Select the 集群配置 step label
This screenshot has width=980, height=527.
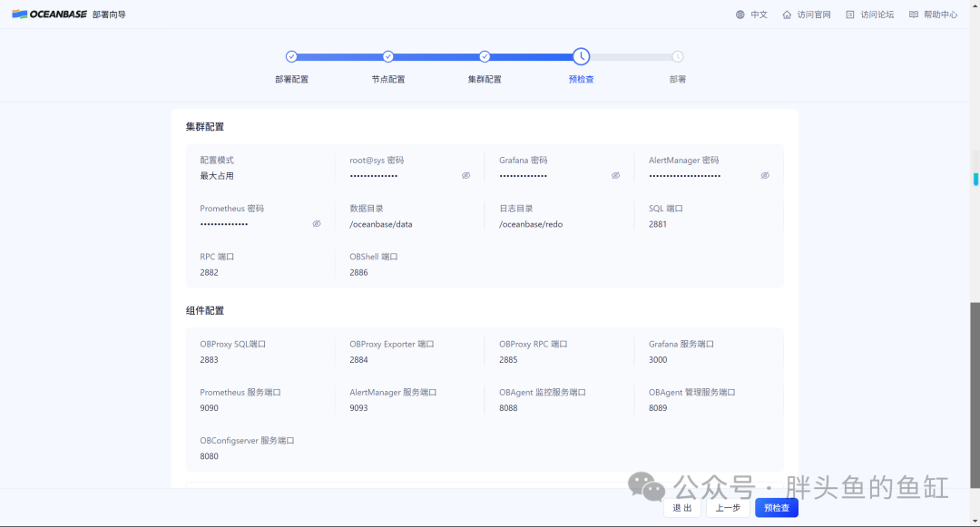[x=485, y=79]
